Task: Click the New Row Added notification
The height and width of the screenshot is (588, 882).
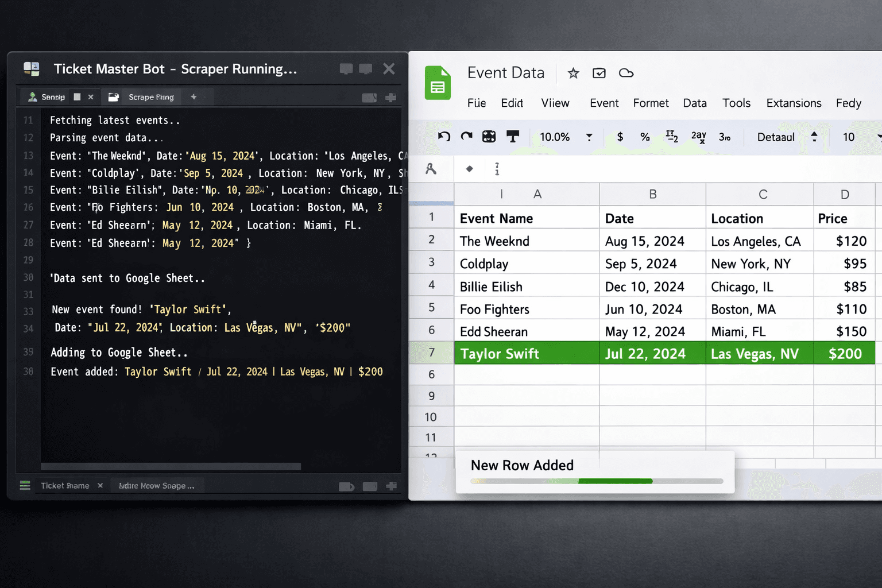Action: [522, 465]
